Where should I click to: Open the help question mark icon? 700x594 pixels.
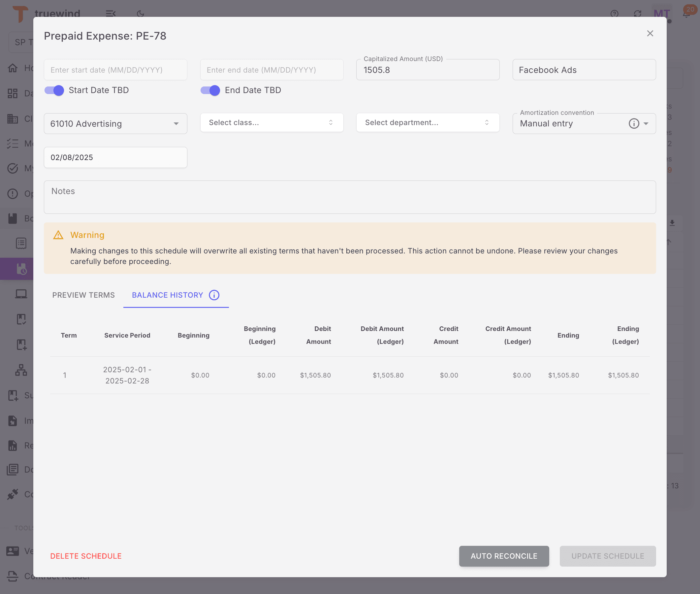coord(614,14)
